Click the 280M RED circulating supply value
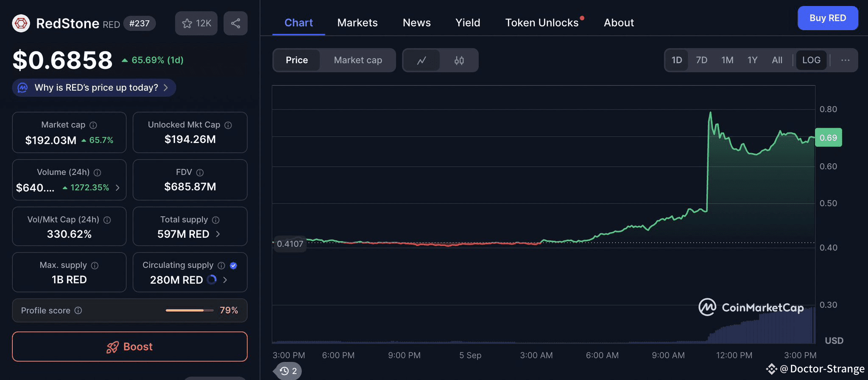The width and height of the screenshot is (868, 380). coord(176,280)
